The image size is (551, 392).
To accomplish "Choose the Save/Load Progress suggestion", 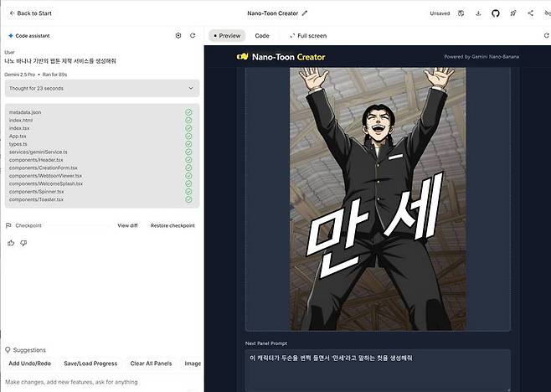I will tap(90, 364).
